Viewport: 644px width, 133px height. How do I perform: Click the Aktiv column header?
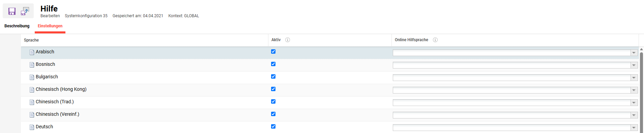(276, 40)
